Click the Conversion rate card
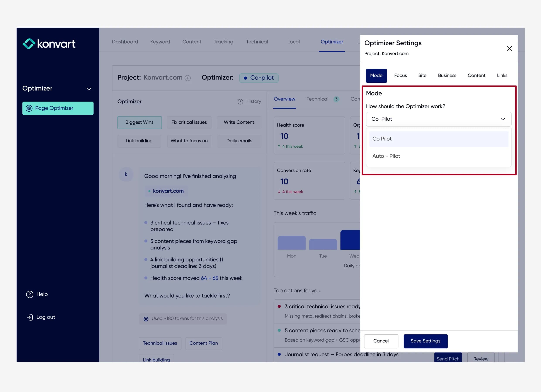541x392 pixels. click(x=309, y=181)
